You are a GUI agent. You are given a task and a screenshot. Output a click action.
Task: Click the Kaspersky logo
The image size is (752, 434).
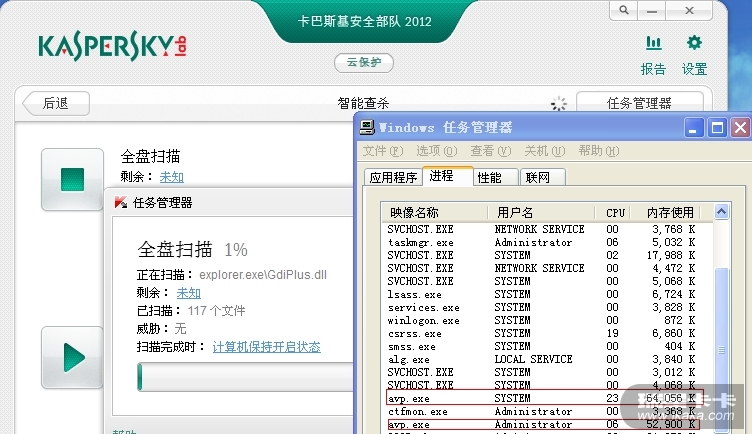[x=112, y=47]
